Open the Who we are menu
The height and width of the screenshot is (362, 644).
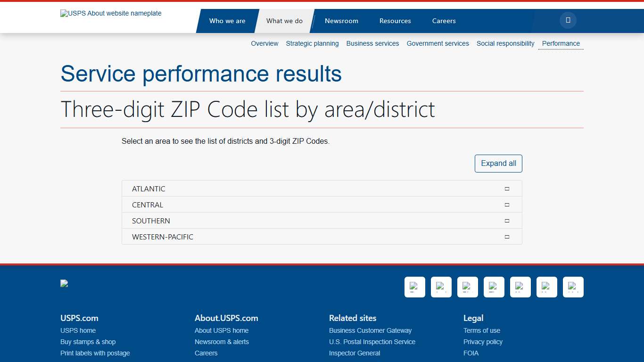pos(227,21)
